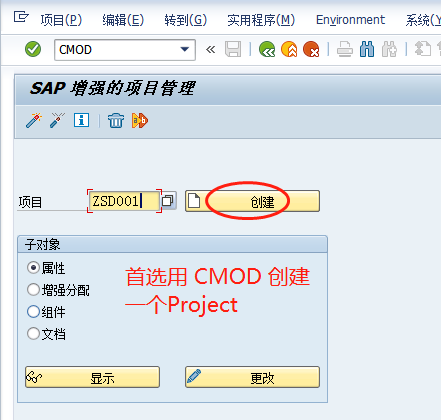Open the 实用程序(M) menu
441x420 pixels.
pos(261,20)
